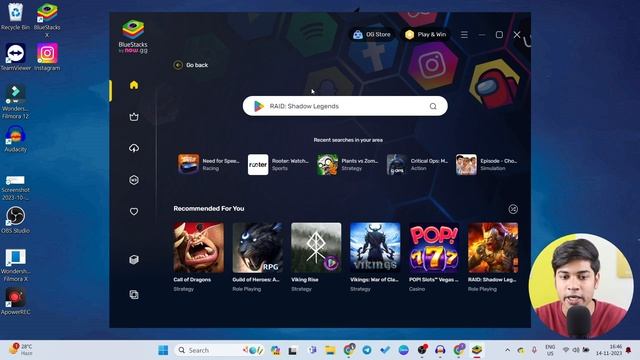Open Viking Rise game card
640x360 pixels.
[316, 257]
